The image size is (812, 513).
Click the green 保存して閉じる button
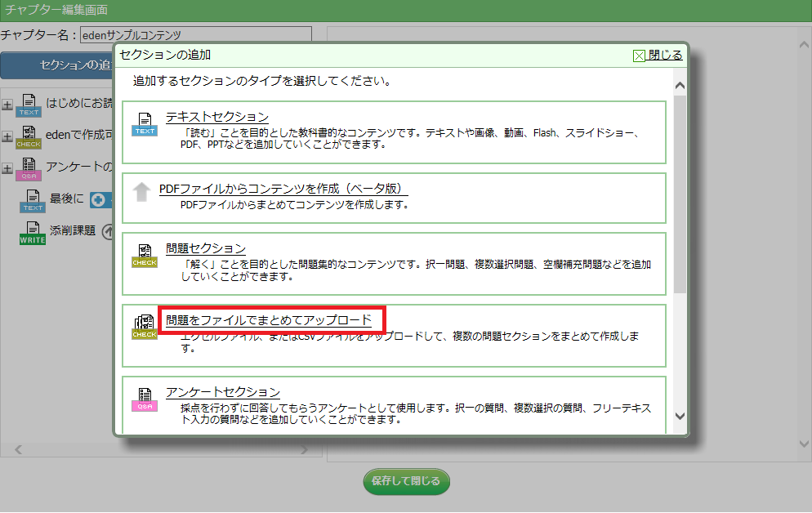pyautogui.click(x=407, y=481)
